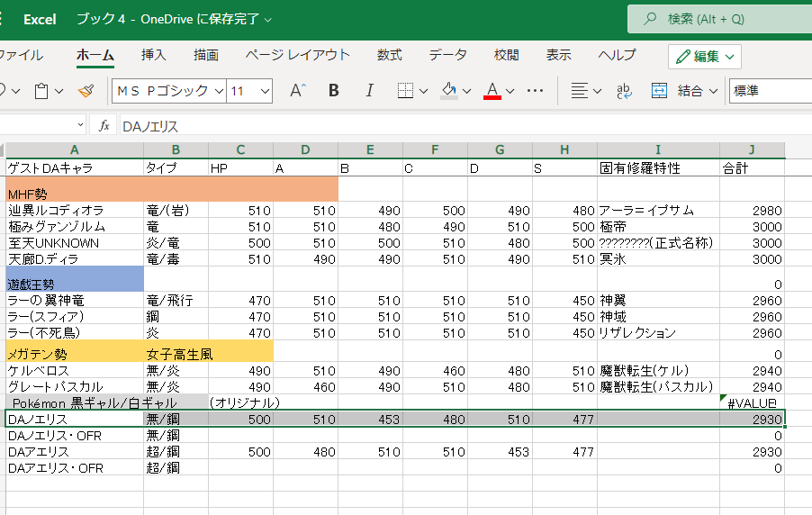Apply the fill color bucket

448,91
